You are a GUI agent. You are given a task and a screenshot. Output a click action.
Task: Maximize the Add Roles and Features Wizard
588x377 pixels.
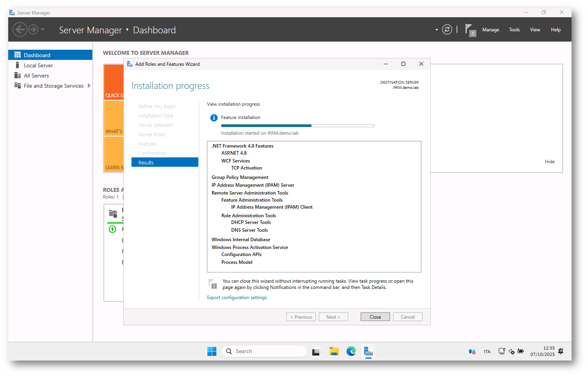tap(403, 64)
